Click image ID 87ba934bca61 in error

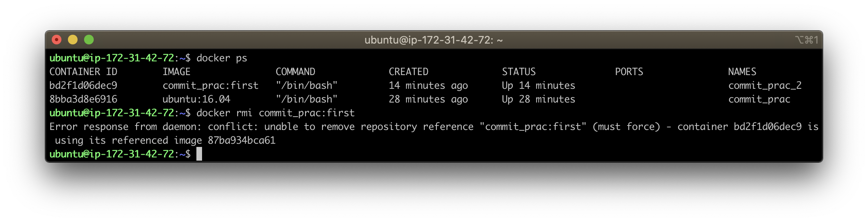(x=242, y=140)
